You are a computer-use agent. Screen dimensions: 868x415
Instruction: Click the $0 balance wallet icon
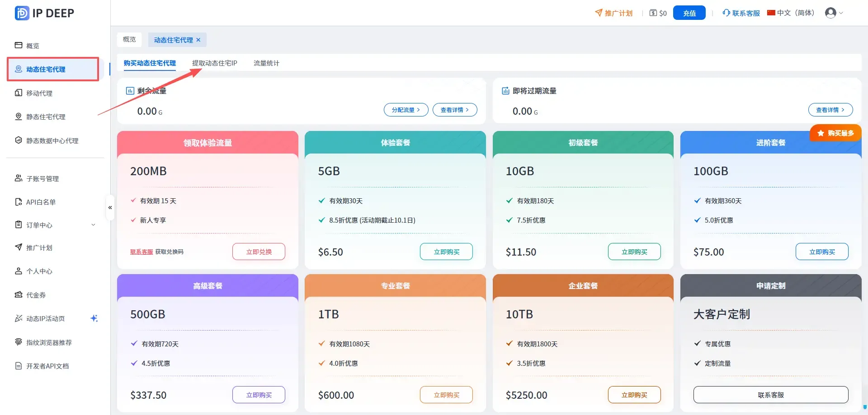tap(653, 13)
